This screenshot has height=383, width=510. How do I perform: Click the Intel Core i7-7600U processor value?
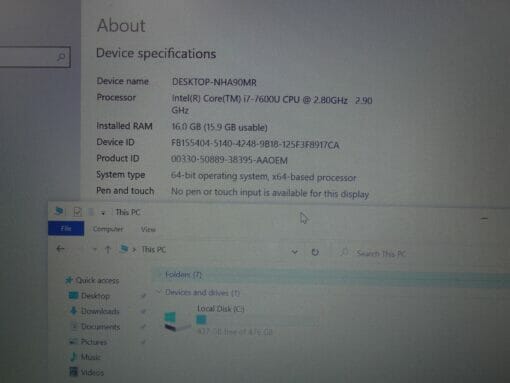coord(272,105)
